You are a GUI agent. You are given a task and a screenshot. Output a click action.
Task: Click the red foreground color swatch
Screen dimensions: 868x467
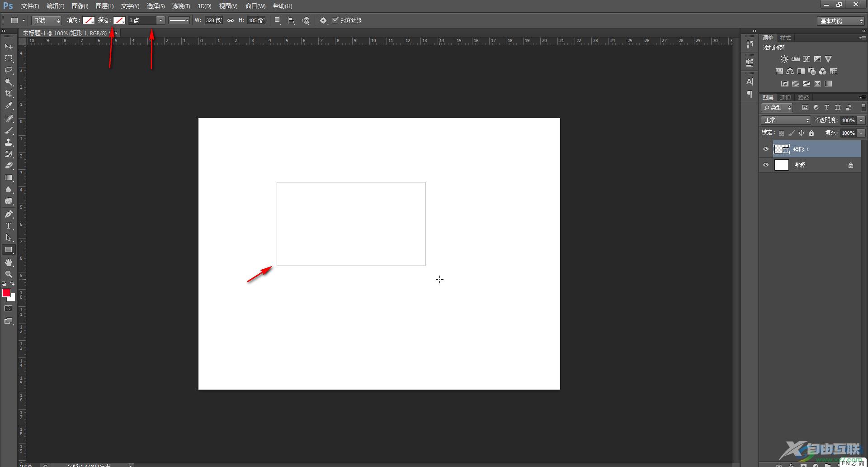pyautogui.click(x=6, y=293)
